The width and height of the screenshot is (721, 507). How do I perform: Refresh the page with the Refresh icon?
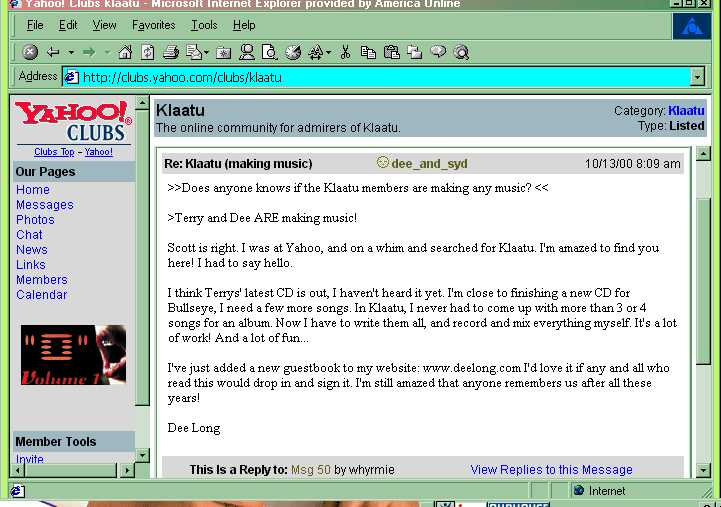click(x=147, y=52)
